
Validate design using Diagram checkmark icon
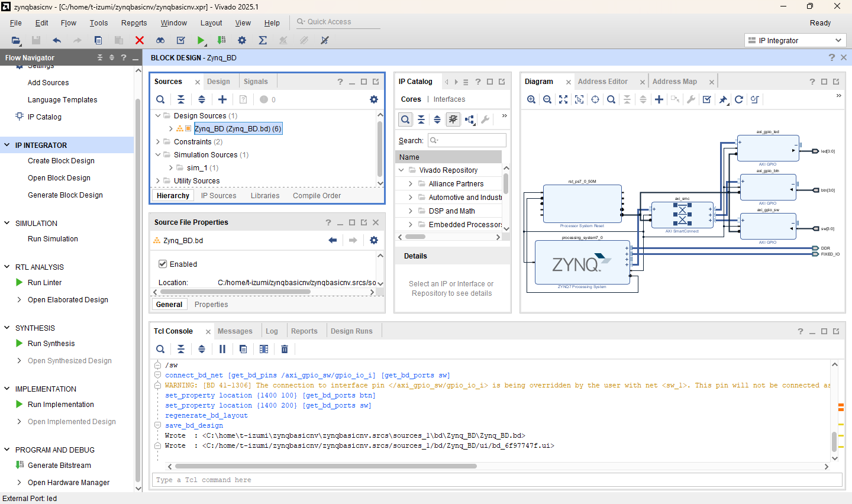point(706,99)
